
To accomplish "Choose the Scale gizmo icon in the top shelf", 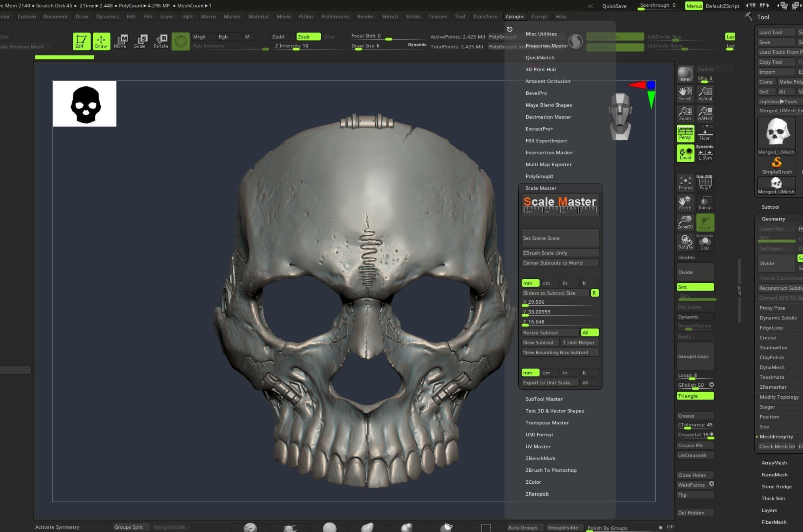I will pyautogui.click(x=140, y=41).
